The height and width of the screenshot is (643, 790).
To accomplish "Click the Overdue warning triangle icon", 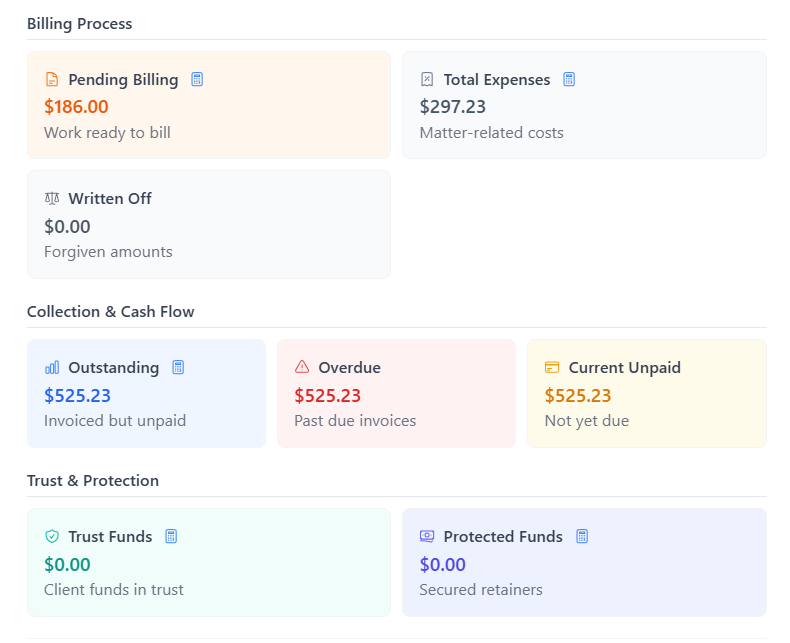I will click(x=302, y=368).
